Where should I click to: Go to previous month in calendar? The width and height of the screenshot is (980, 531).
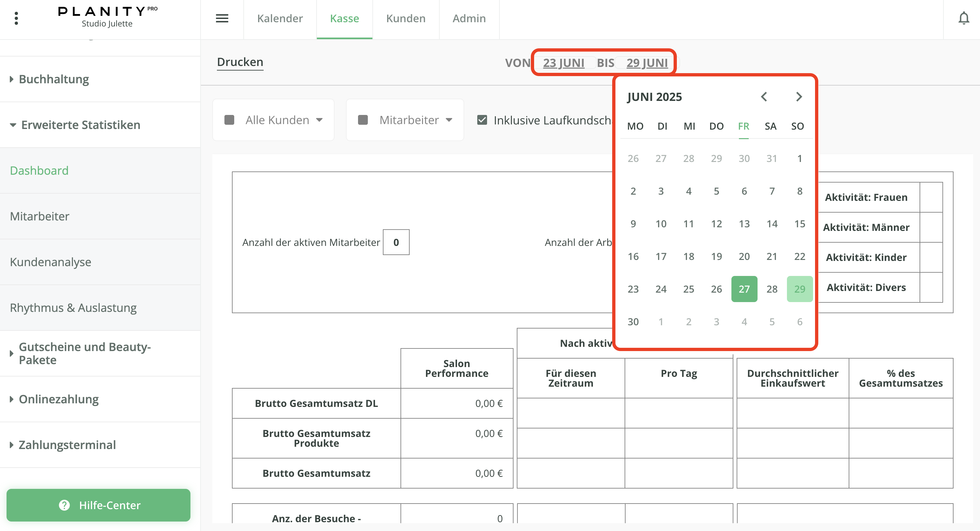pyautogui.click(x=763, y=97)
